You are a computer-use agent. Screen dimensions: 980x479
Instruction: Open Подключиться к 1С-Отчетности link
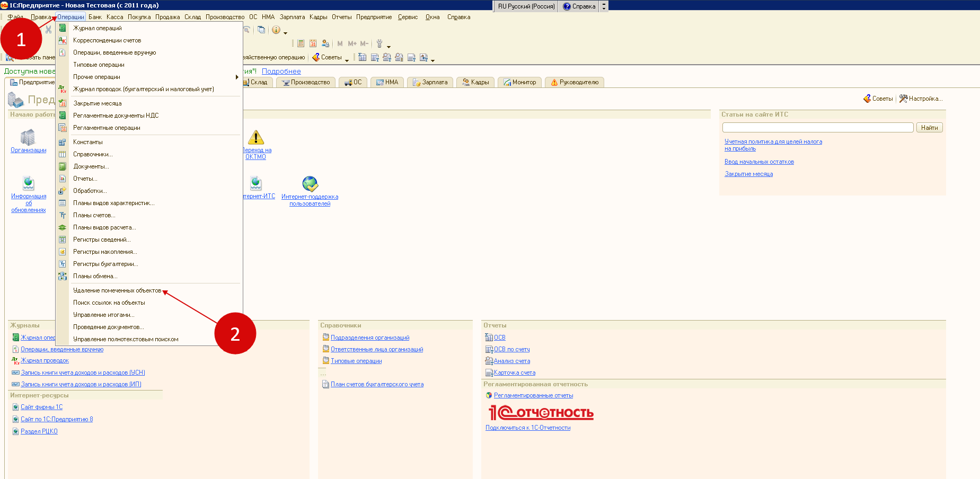pyautogui.click(x=528, y=428)
